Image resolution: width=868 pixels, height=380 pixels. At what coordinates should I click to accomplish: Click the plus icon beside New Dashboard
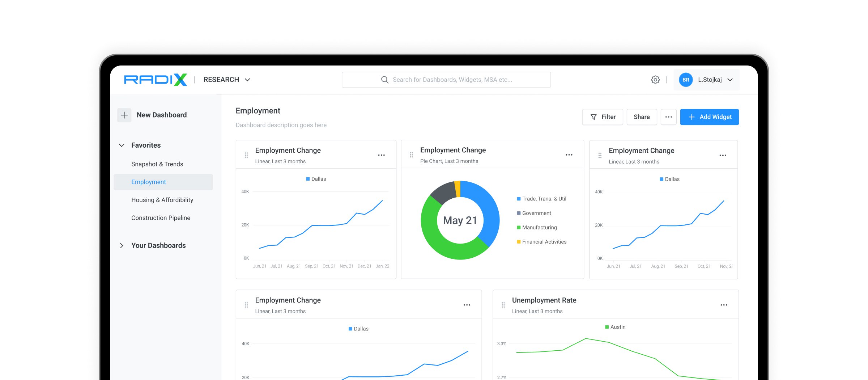(124, 115)
